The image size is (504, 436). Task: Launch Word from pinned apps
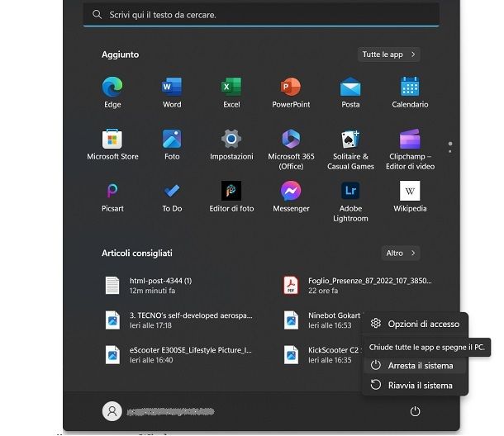[x=172, y=92]
